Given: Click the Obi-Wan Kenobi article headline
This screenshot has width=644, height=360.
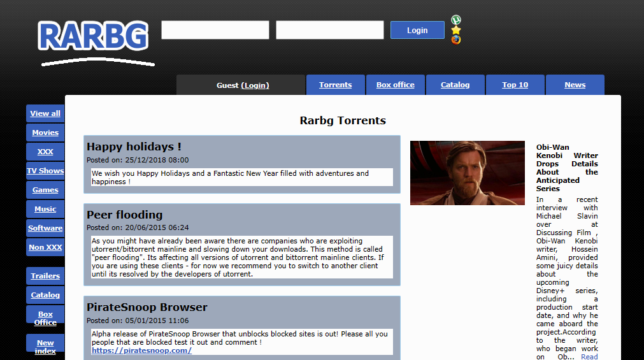Looking at the screenshot, I should coord(567,168).
